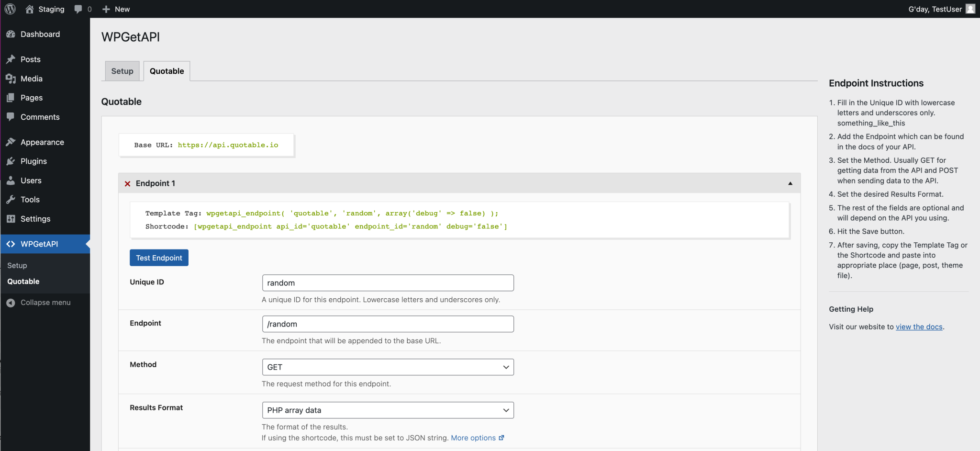
Task: Open the comments bubble in top bar
Action: point(78,9)
